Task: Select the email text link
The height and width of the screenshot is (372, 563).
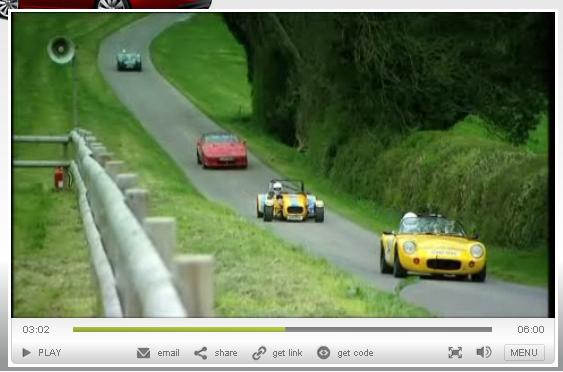Action: coord(168,353)
